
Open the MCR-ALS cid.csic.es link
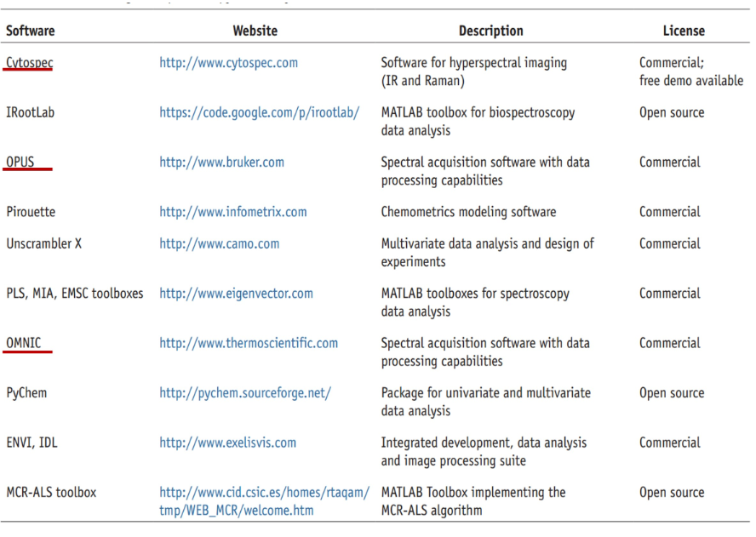click(x=264, y=493)
